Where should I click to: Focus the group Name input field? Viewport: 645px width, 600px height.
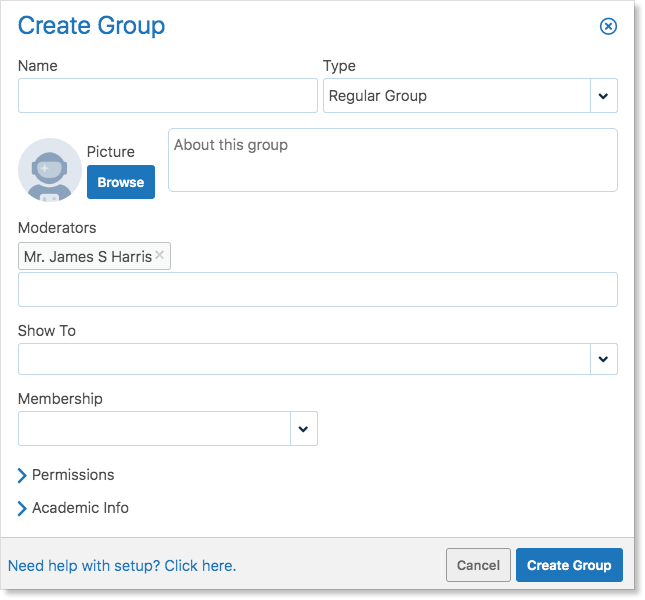168,95
